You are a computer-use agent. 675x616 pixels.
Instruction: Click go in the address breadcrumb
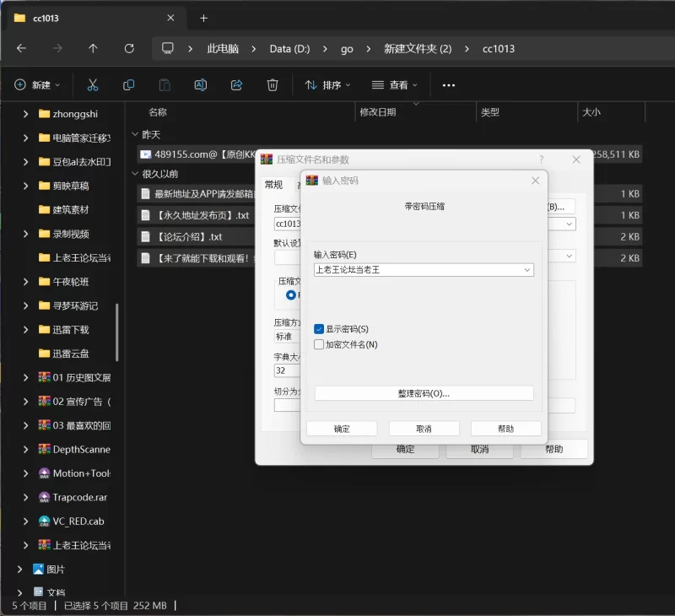(347, 48)
